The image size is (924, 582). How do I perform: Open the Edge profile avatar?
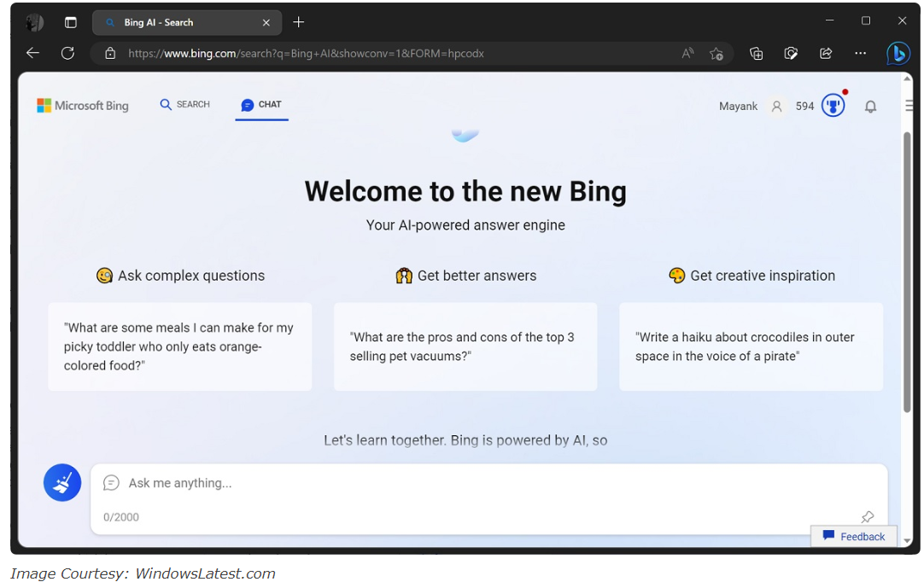(34, 22)
